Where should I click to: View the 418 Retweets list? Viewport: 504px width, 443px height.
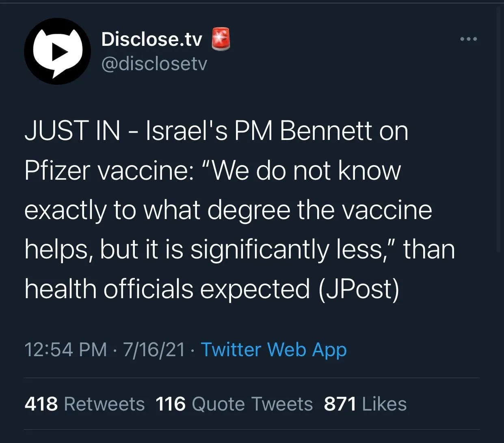coord(84,404)
